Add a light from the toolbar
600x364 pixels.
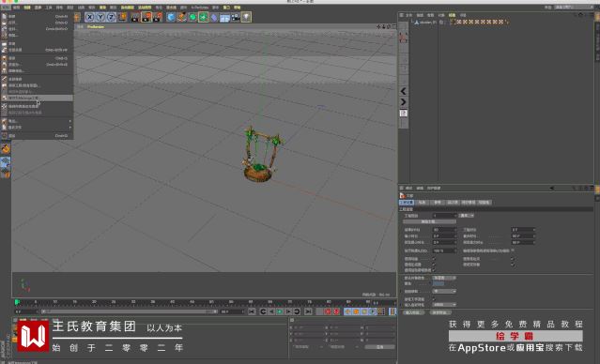(x=246, y=17)
